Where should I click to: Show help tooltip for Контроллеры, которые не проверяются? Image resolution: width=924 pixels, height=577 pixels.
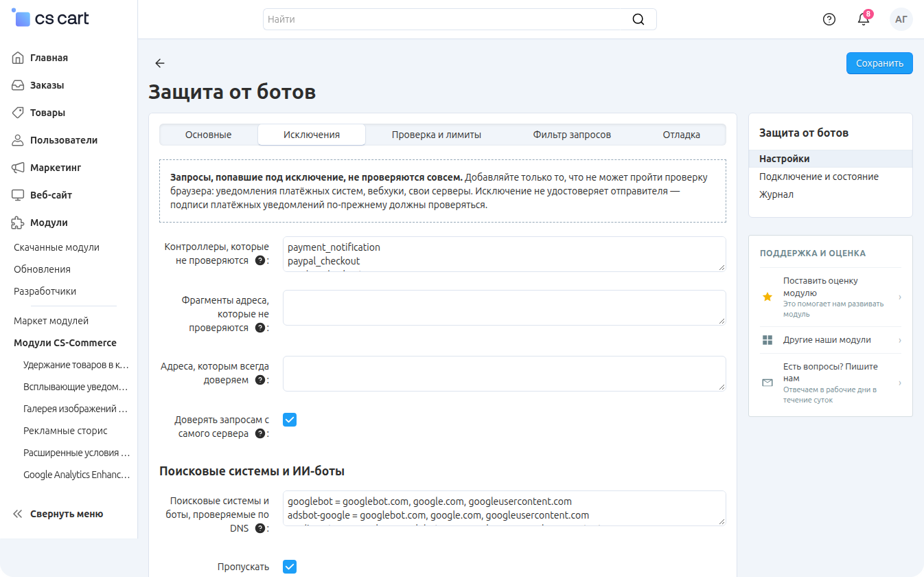pyautogui.click(x=260, y=261)
